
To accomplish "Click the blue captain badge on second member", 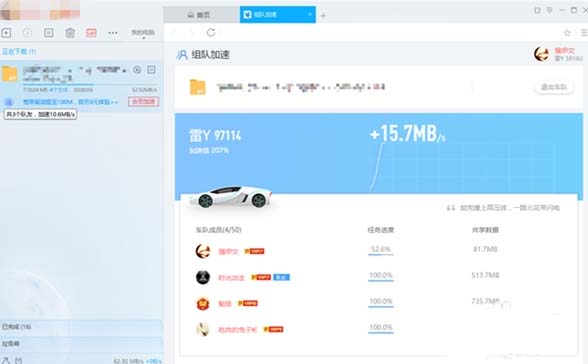I will click(281, 277).
